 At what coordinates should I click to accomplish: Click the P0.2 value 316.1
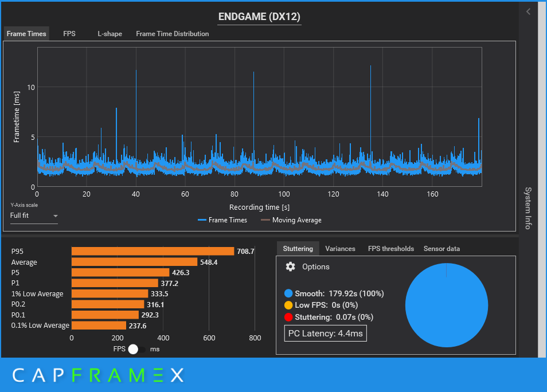(x=155, y=304)
